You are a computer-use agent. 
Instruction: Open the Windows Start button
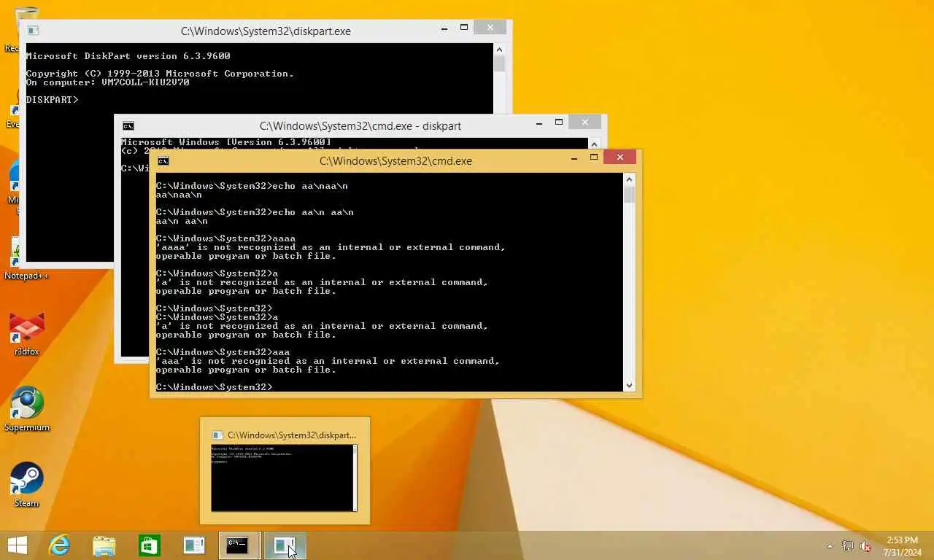pos(17,545)
